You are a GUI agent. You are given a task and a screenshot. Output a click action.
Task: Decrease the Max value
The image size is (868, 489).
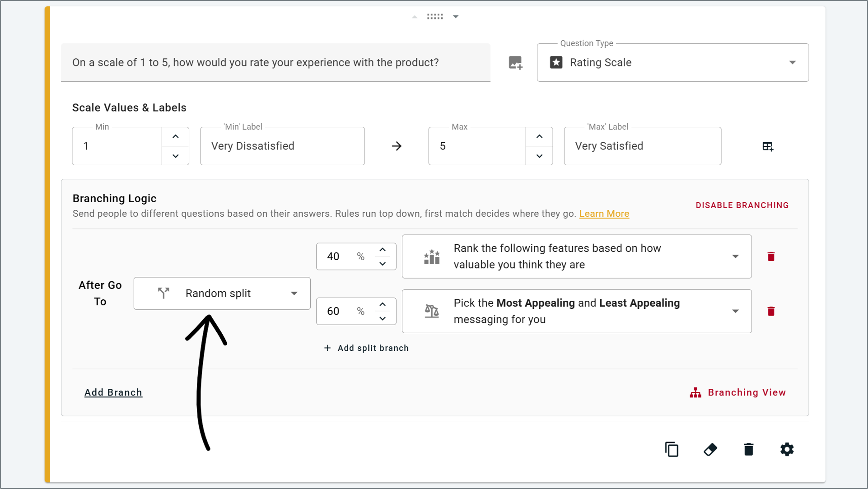coord(539,156)
